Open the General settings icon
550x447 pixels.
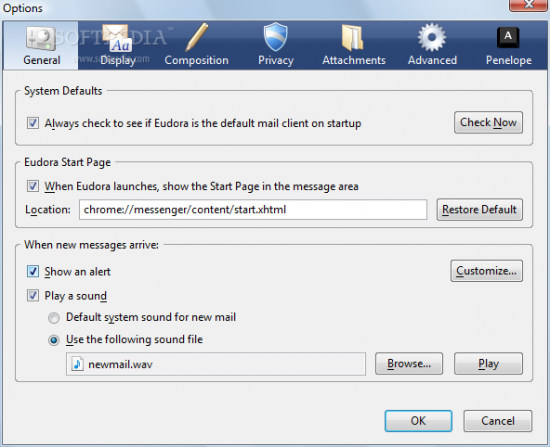click(41, 38)
